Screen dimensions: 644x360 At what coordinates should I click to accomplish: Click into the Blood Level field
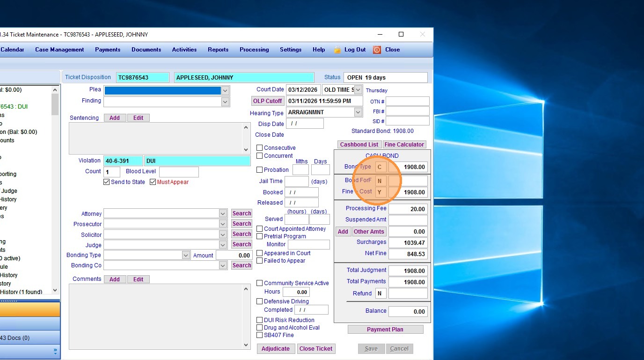[x=179, y=172]
